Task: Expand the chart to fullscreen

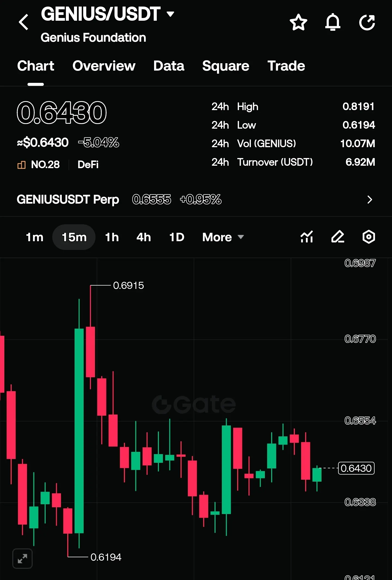Action: coord(23,559)
